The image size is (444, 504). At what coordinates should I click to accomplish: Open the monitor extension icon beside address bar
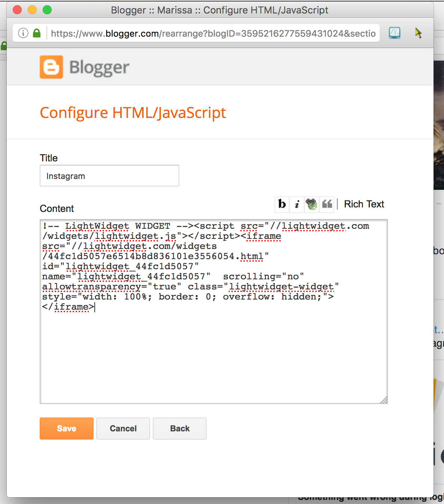tap(395, 33)
